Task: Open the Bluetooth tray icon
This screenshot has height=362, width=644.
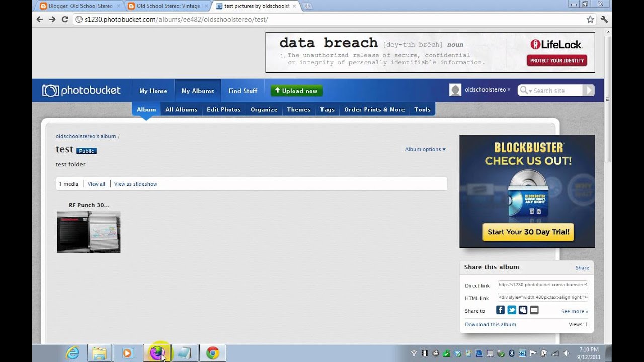Action: (x=512, y=353)
